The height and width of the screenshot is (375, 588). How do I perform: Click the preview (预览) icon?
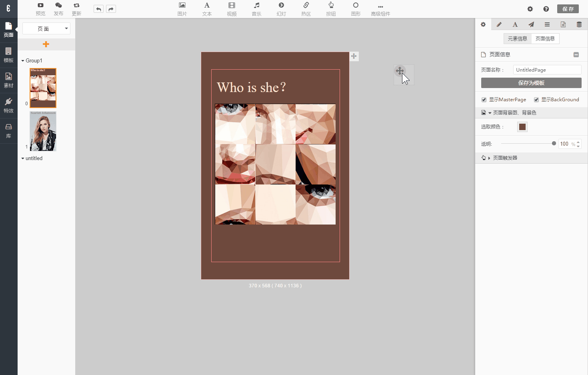coord(40,6)
